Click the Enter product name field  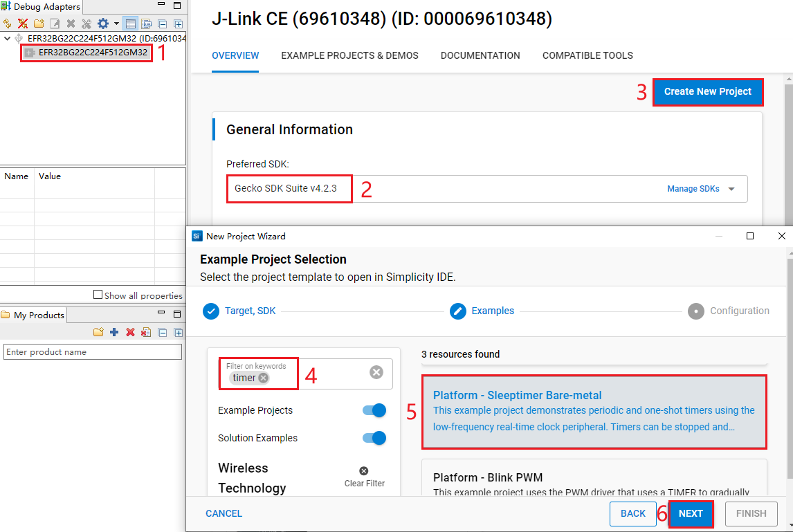[x=92, y=352]
